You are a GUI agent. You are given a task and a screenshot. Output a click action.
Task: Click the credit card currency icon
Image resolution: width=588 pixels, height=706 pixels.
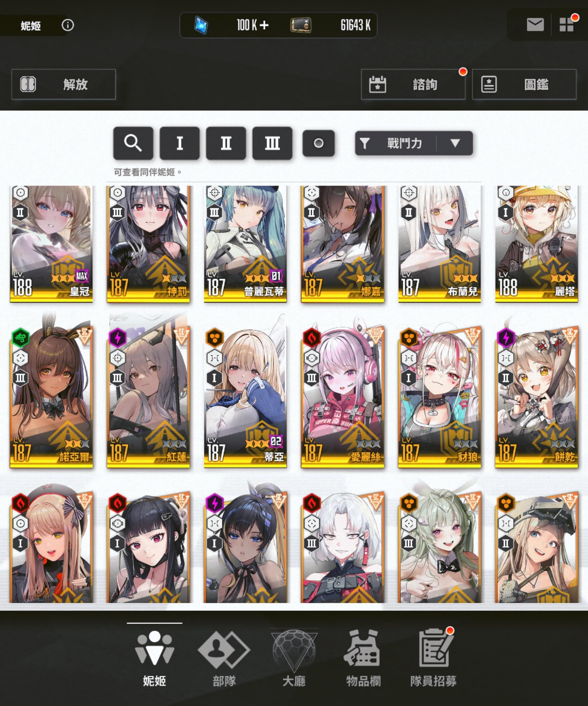point(300,25)
